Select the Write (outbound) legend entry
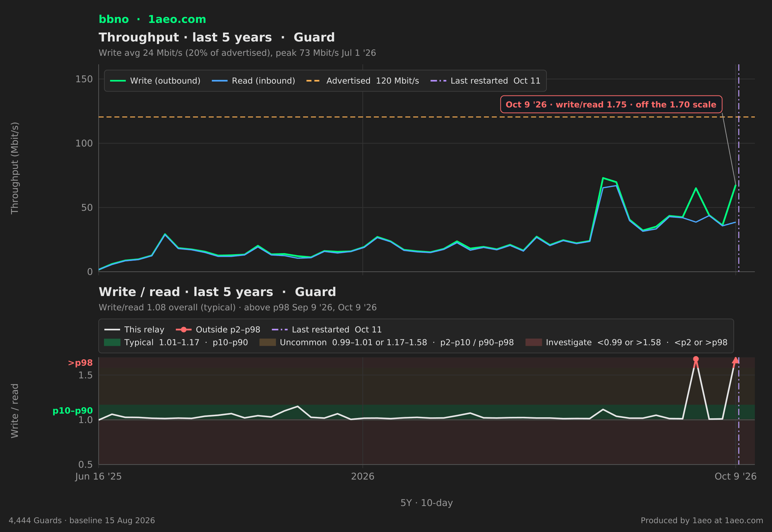The width and height of the screenshot is (772, 532). pos(155,81)
